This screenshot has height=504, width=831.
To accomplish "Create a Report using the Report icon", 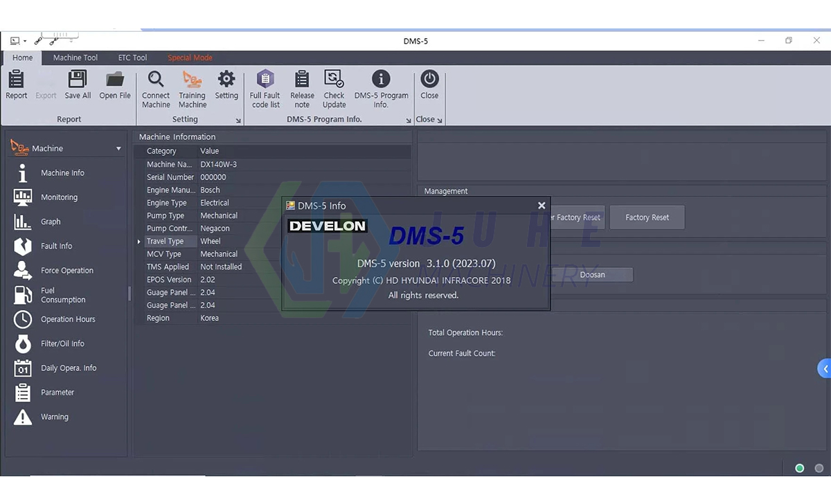I will pyautogui.click(x=16, y=84).
